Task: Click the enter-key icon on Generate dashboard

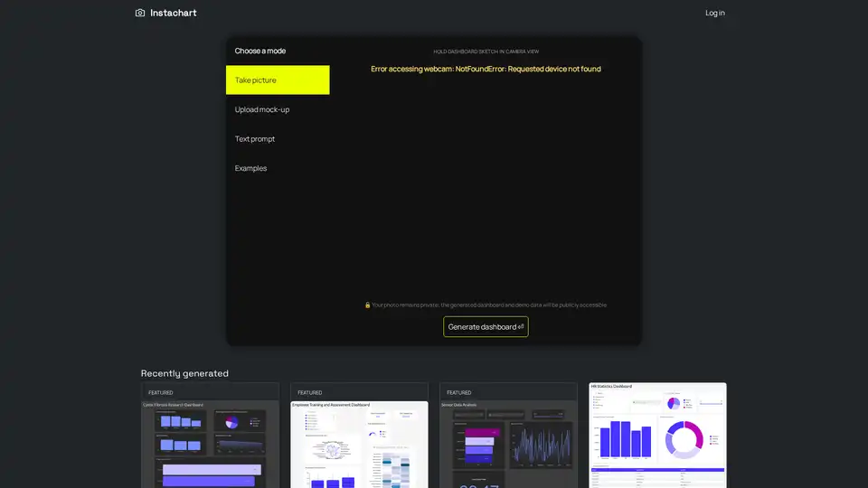Action: pos(521,327)
